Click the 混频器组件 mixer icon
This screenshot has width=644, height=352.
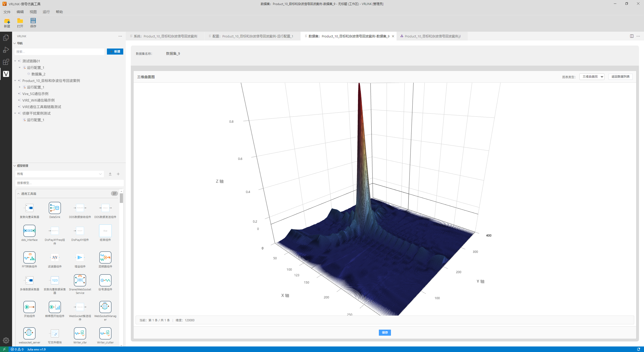click(105, 257)
